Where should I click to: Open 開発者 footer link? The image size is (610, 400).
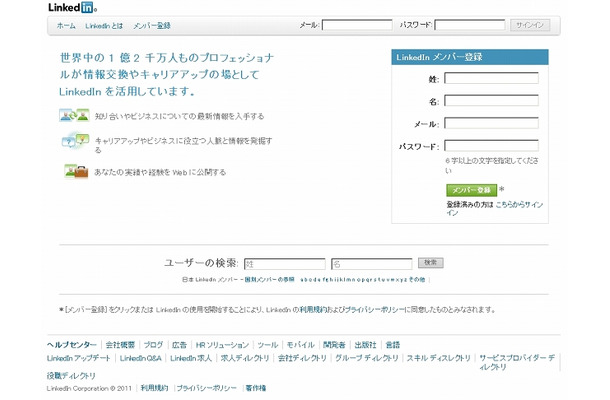[x=334, y=345]
